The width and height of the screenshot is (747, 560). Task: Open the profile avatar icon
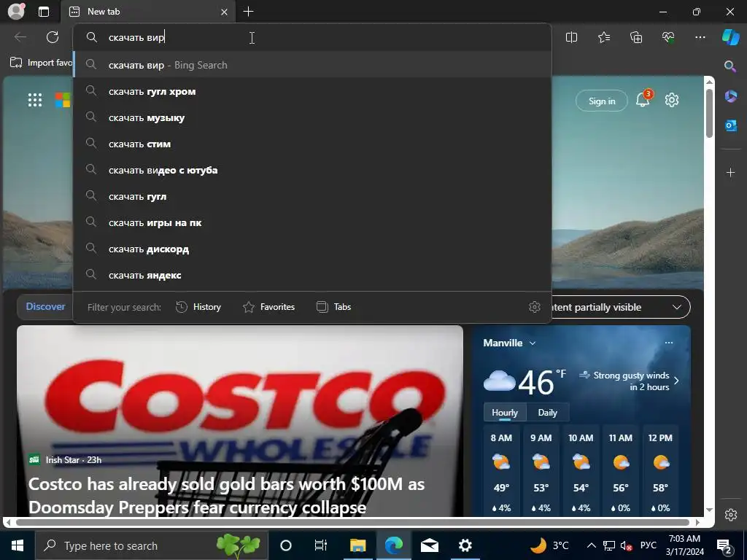pyautogui.click(x=16, y=12)
